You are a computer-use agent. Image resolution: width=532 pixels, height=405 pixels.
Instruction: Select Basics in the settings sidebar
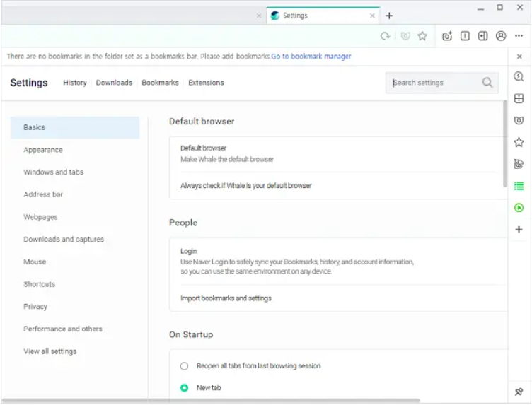(x=75, y=127)
